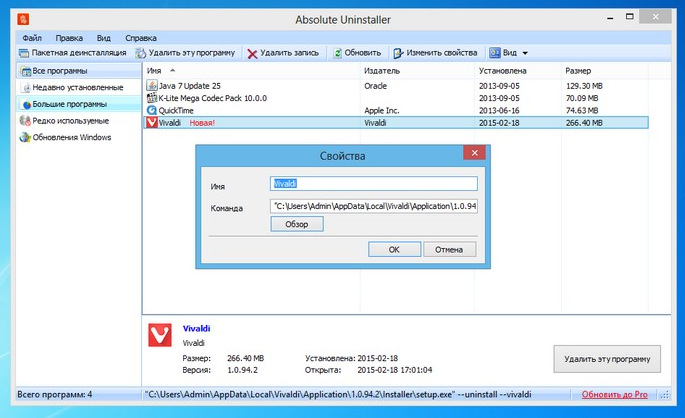Click Всего программ: 4 status text

pos(55,394)
